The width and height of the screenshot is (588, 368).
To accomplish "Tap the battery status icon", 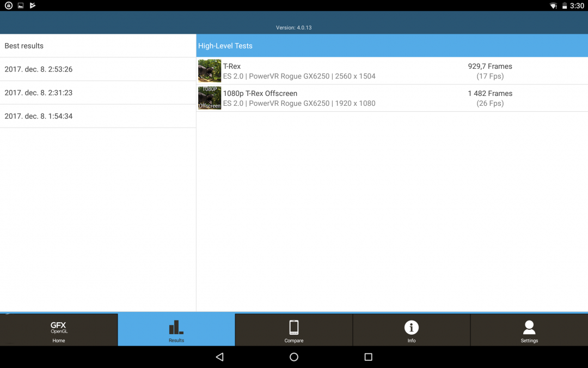I will [x=565, y=5].
